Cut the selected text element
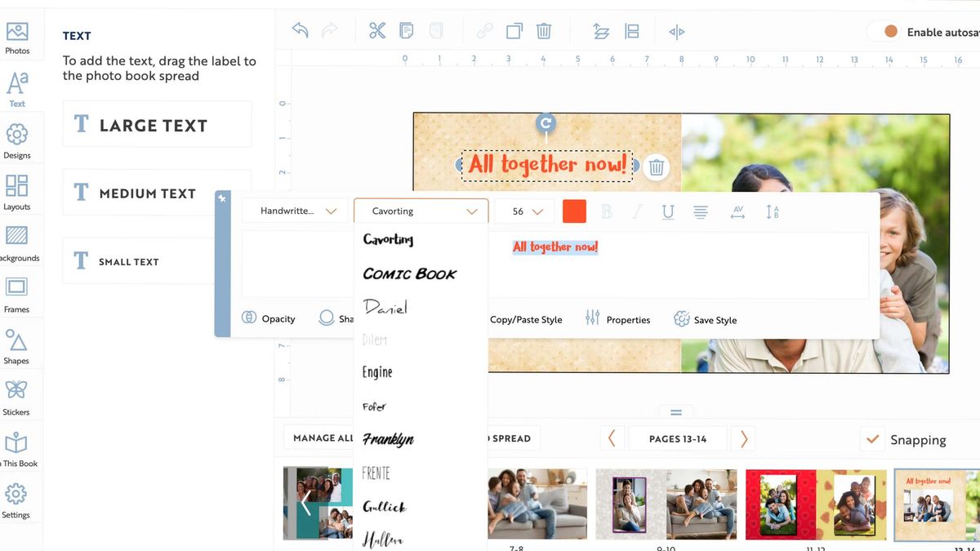The width and height of the screenshot is (980, 551). pos(376,29)
